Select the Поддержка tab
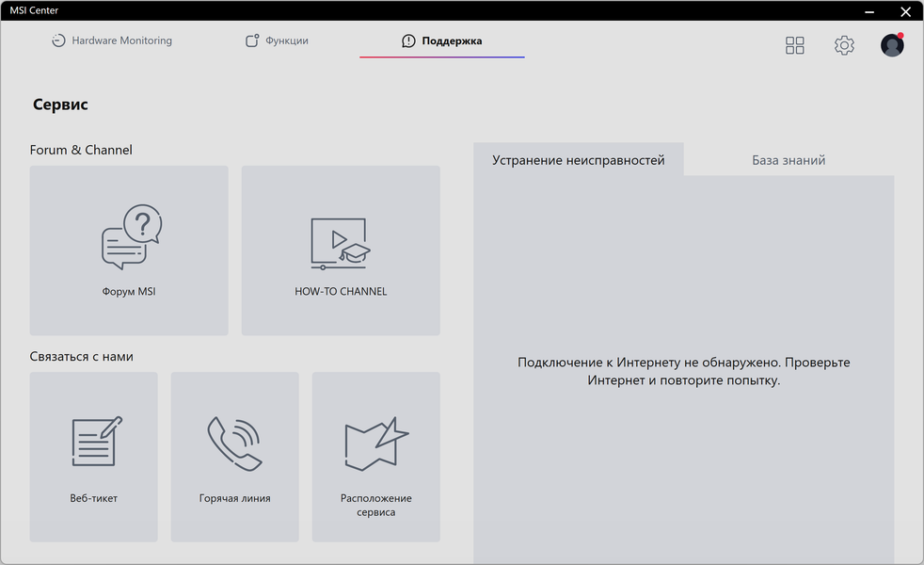The image size is (924, 565). [442, 40]
